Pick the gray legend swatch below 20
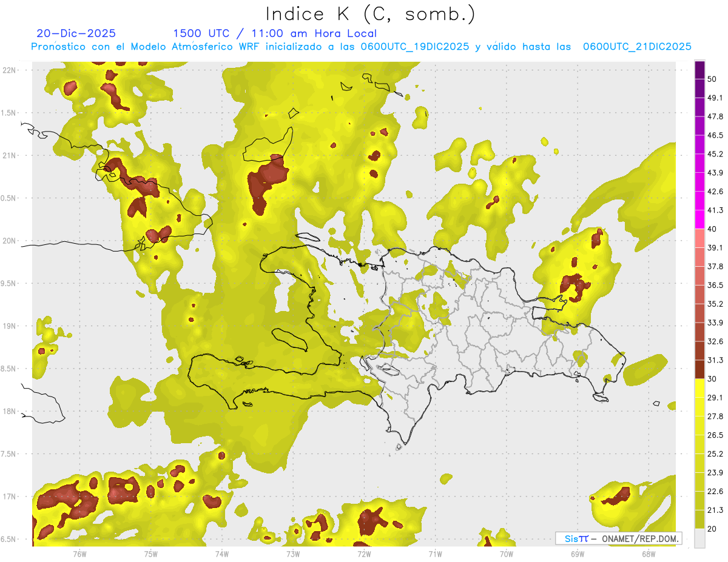 (700, 538)
